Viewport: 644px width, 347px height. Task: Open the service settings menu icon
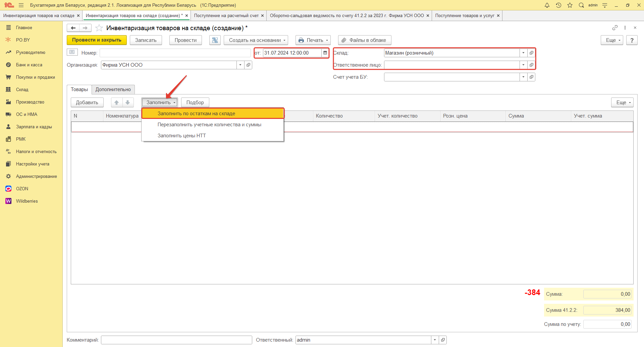click(x=605, y=5)
